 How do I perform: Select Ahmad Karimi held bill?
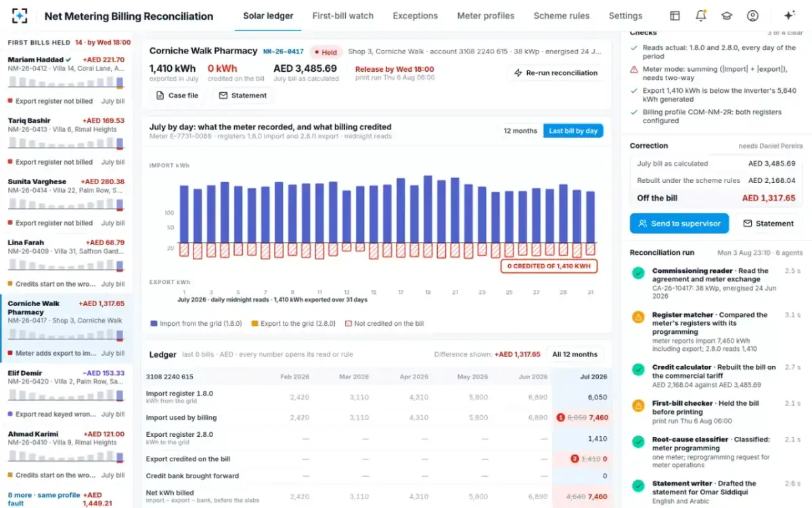click(66, 454)
